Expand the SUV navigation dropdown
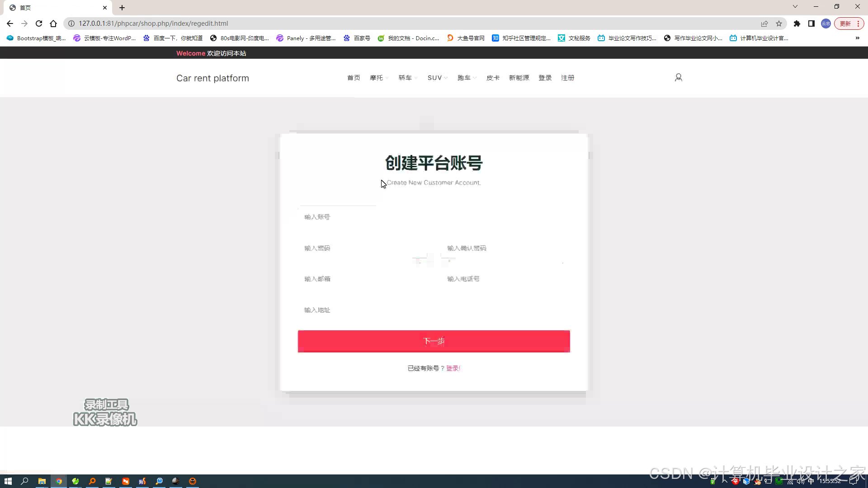This screenshot has width=868, height=488. (x=437, y=78)
